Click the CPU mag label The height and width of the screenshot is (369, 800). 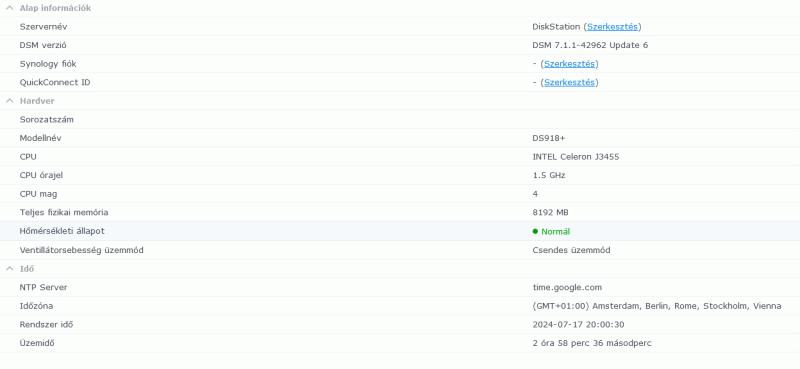(38, 194)
